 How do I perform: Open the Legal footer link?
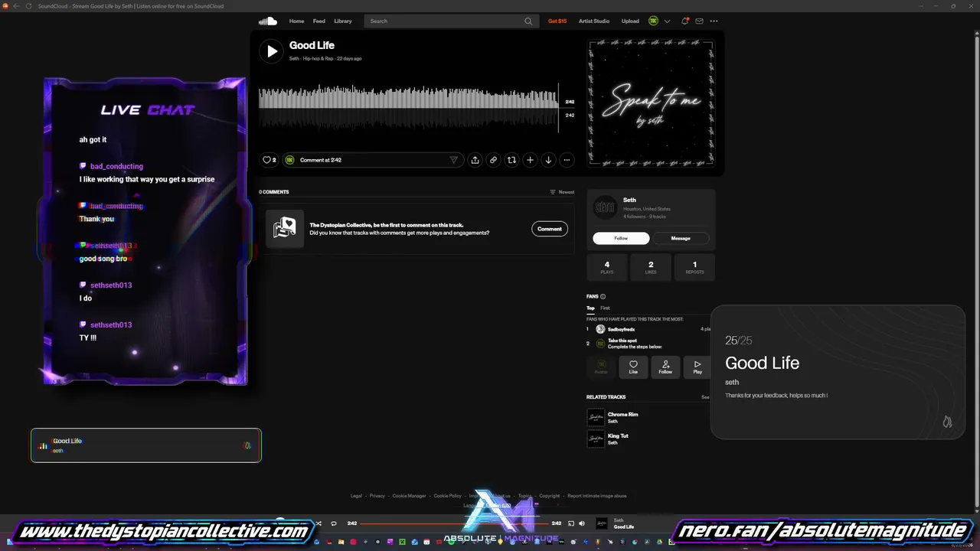tap(356, 496)
